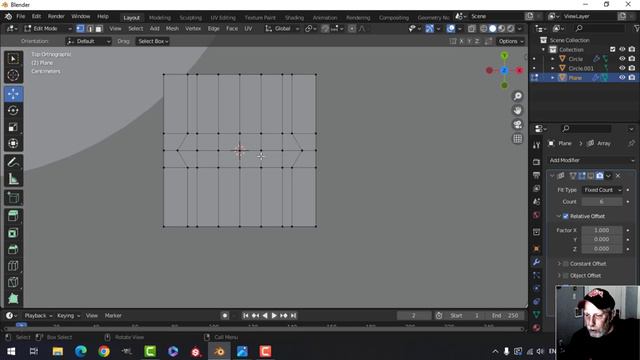Hide Plane object in viewport
The image size is (640, 360).
(622, 77)
